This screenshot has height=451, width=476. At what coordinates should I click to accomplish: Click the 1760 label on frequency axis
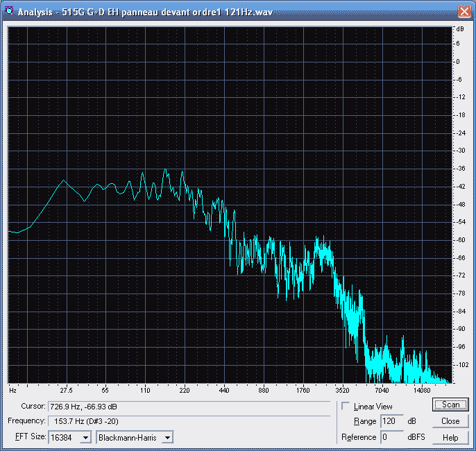[303, 391]
